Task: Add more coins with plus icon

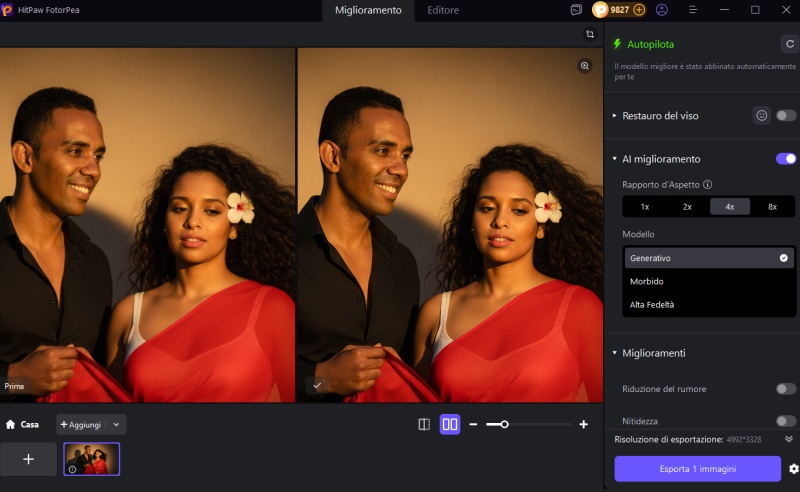Action: click(639, 10)
